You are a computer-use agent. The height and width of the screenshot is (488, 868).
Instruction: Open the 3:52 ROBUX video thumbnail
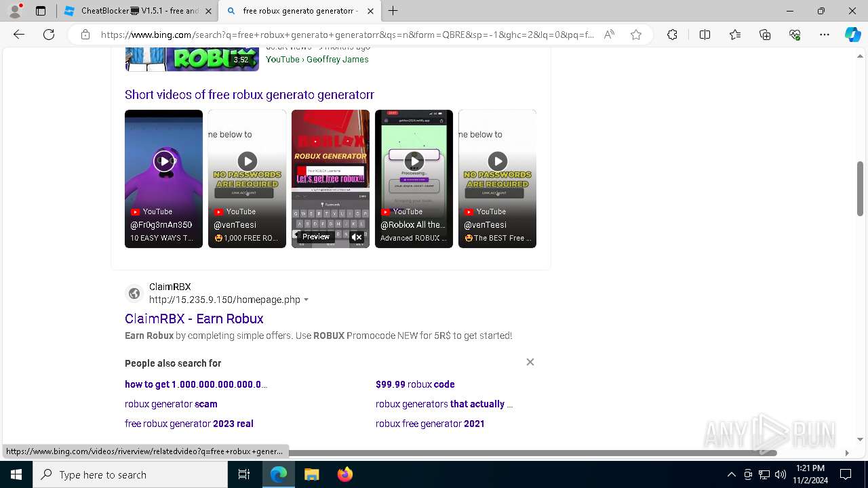tap(192, 59)
